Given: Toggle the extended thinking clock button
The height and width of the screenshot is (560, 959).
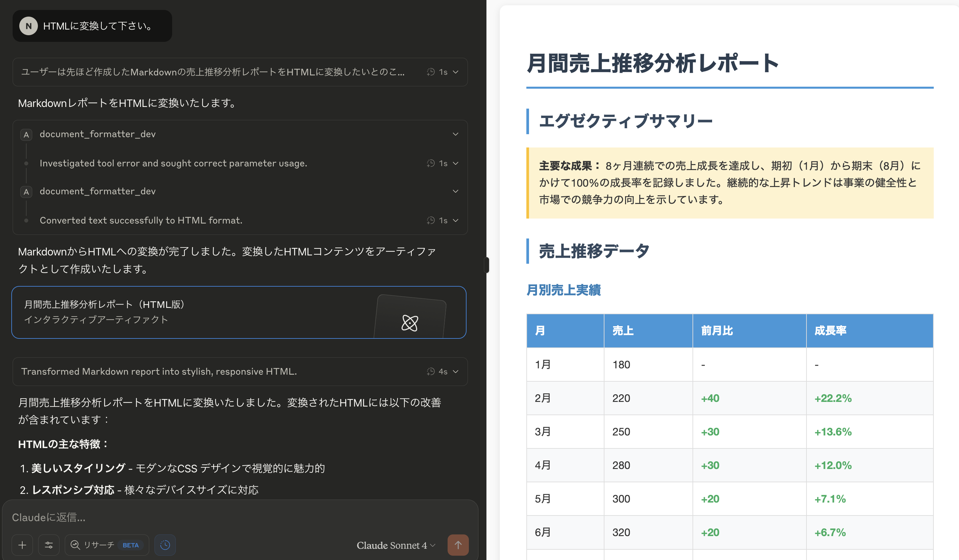Looking at the screenshot, I should 165,545.
